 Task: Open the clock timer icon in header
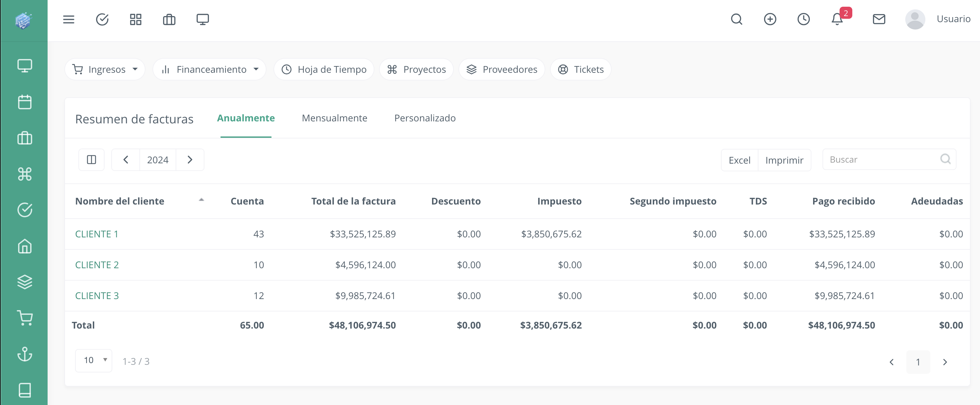[803, 19]
